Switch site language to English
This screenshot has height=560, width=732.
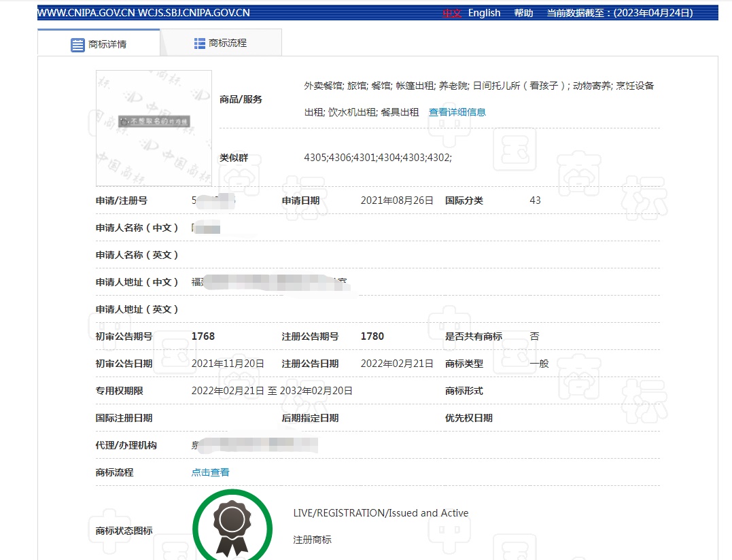coord(484,12)
